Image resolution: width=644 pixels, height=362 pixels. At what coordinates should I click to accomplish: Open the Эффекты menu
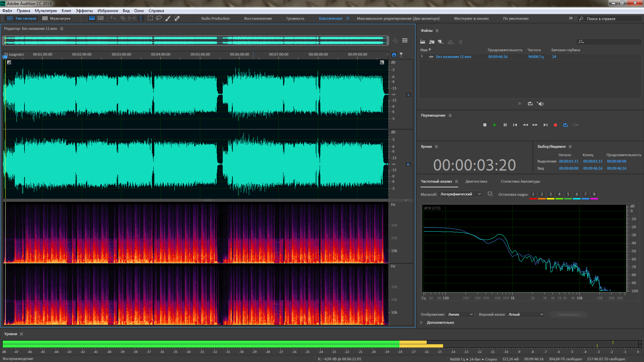(84, 11)
